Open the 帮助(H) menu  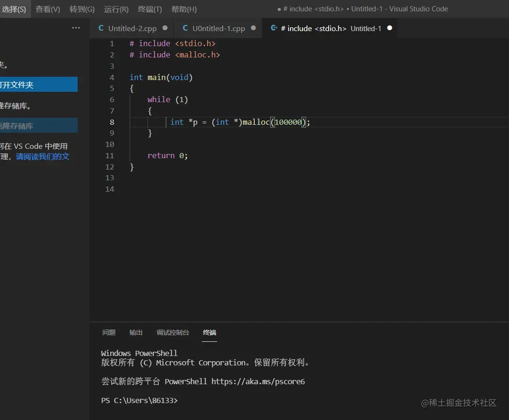[x=184, y=9]
